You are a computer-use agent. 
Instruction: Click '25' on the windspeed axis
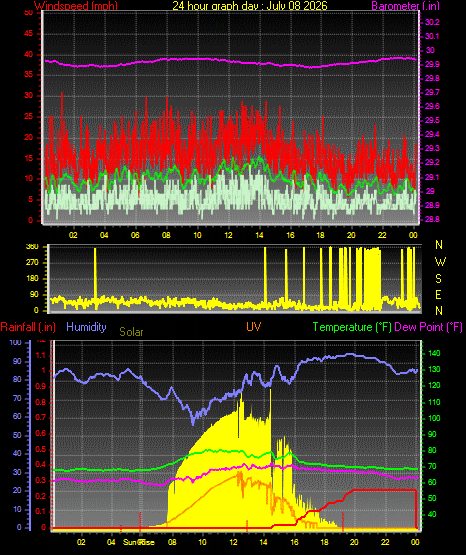(28, 116)
